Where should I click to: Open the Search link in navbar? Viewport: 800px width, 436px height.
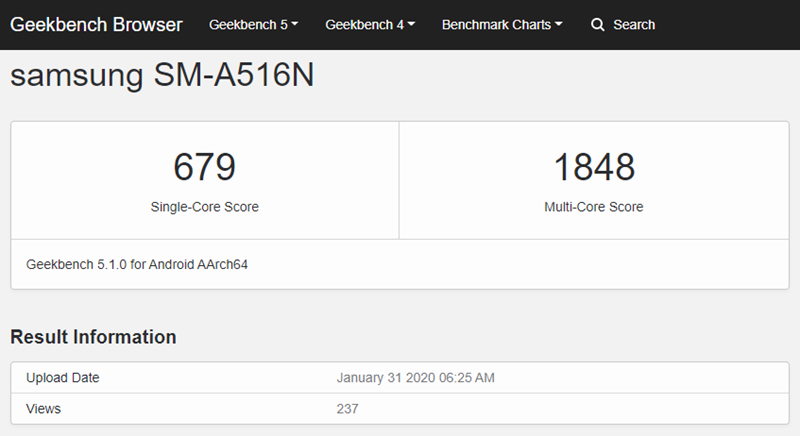click(x=634, y=24)
